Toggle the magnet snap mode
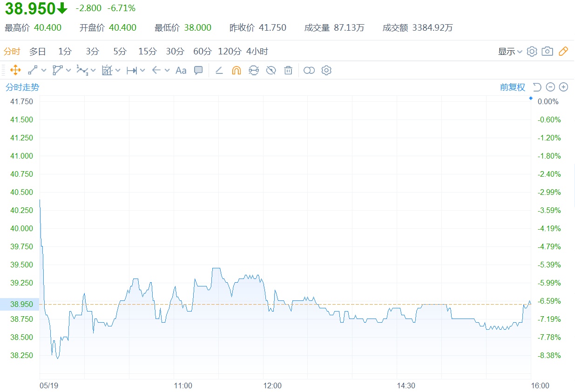575x392 pixels. tap(237, 70)
